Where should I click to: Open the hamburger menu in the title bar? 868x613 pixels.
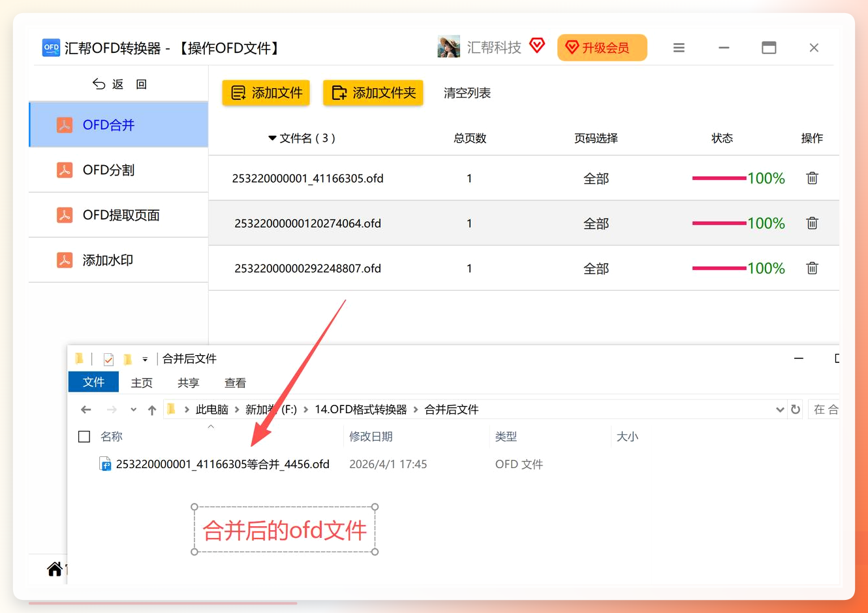[x=679, y=48]
